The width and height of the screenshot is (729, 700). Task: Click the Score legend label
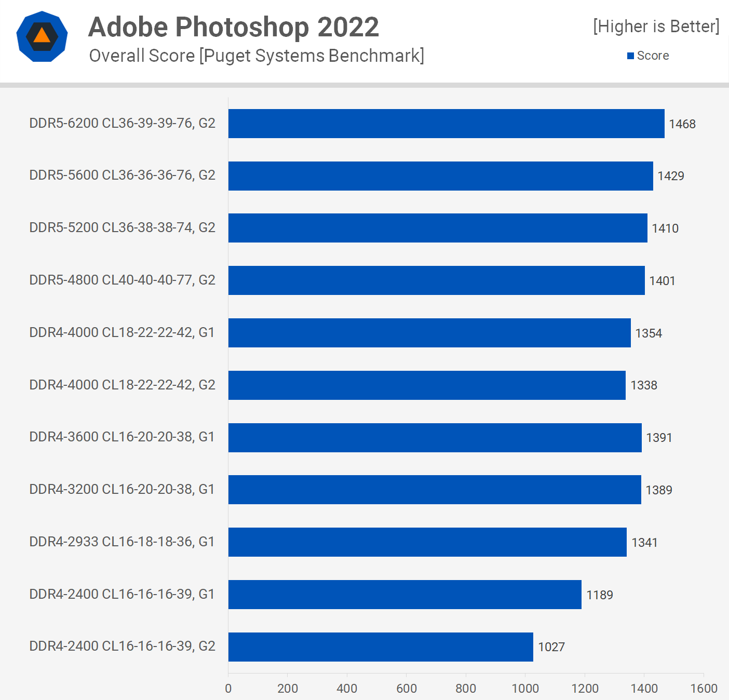point(653,56)
